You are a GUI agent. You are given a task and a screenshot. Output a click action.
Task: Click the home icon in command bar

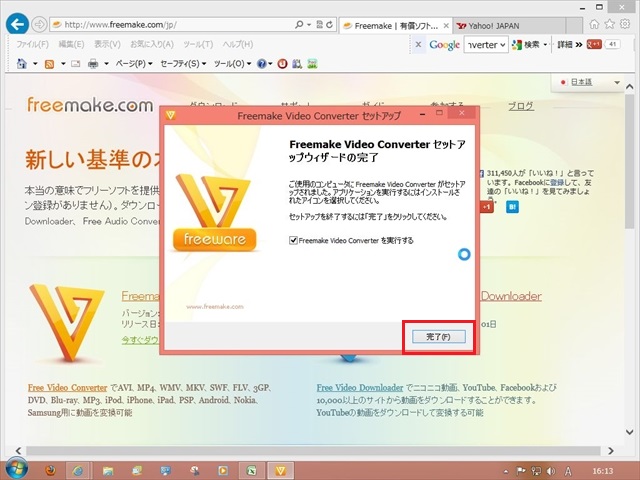point(22,64)
